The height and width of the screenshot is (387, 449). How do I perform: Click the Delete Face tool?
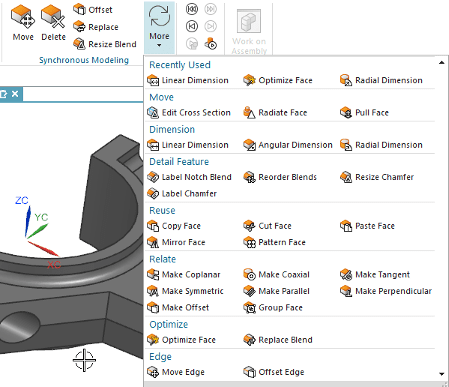pyautogui.click(x=53, y=23)
